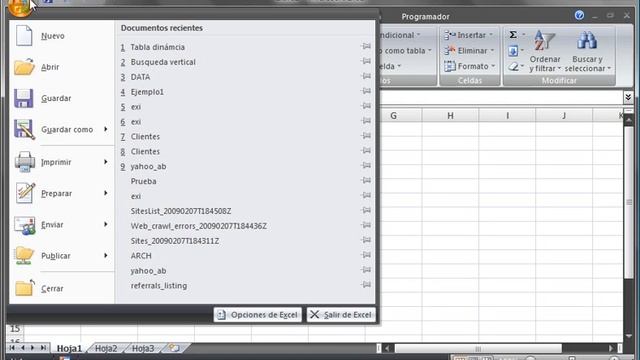Screen dimensions: 640x360
Task: Open recent document Tabla dinámcia
Action: [x=158, y=47]
